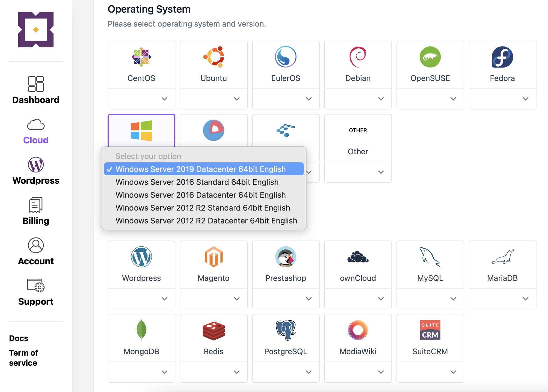The height and width of the screenshot is (392, 548).
Task: Open Billing receipt icon
Action: tap(36, 205)
